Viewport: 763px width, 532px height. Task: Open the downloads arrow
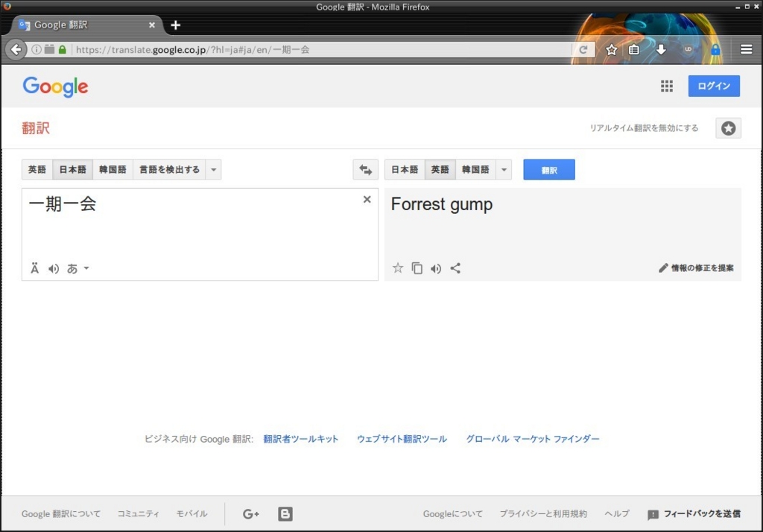[661, 49]
